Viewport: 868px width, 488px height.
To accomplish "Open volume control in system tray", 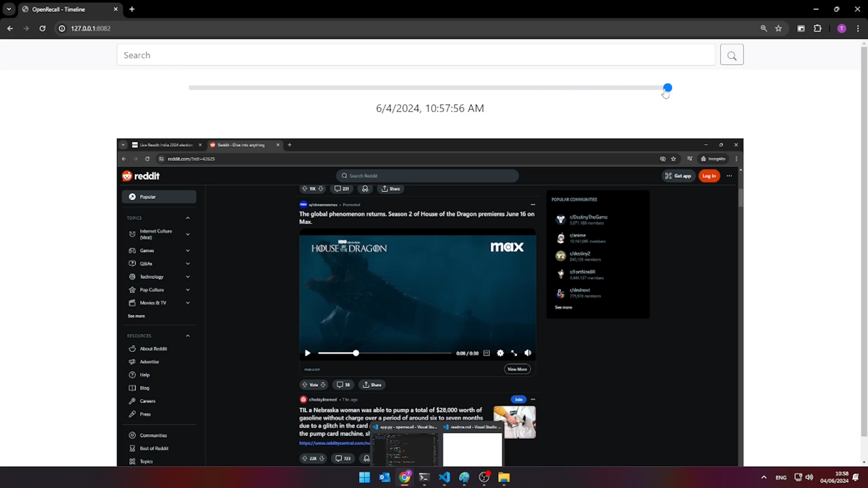I will pos(809,477).
